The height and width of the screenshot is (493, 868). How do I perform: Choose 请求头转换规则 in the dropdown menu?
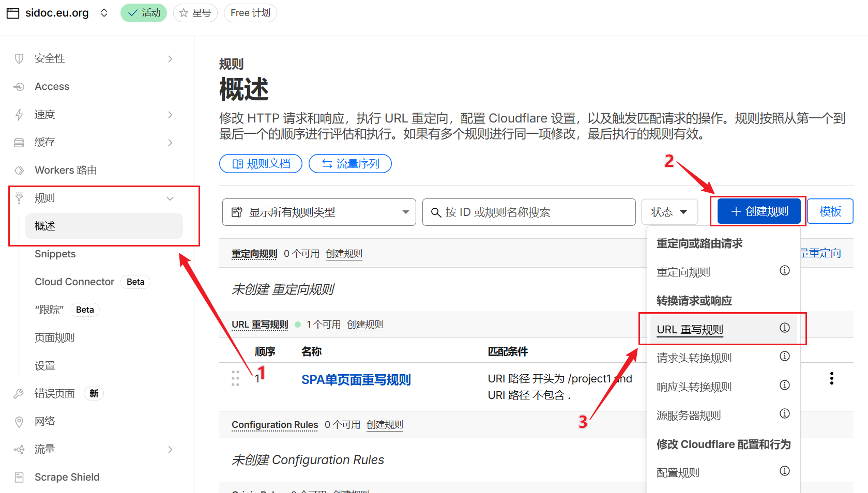tap(694, 358)
